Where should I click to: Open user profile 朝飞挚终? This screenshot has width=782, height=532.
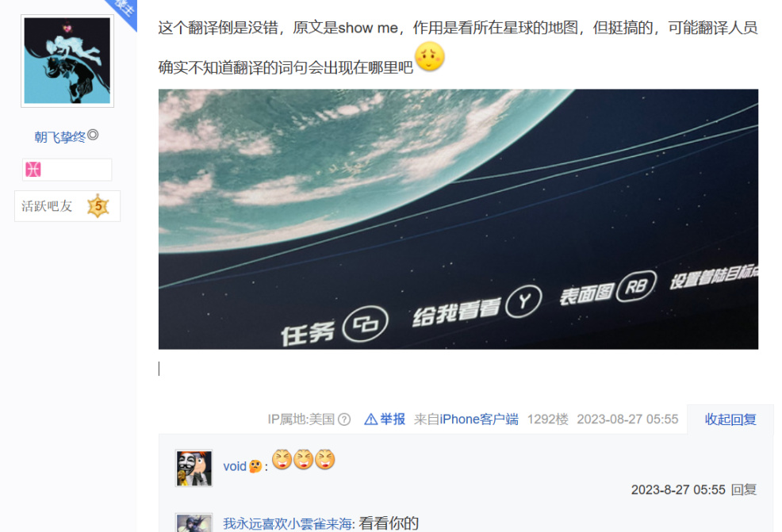coord(59,136)
